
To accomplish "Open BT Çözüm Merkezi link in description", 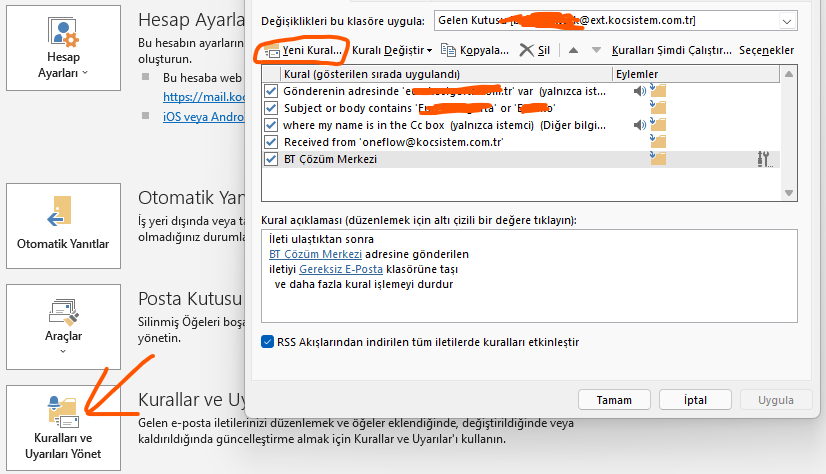I will pos(315,254).
